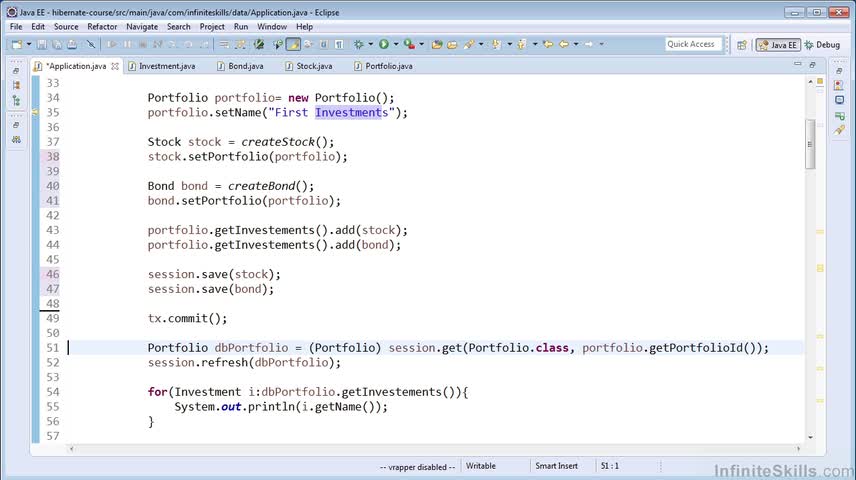856x480 pixels.
Task: Click the Save All toolbar icon
Action: (x=57, y=44)
